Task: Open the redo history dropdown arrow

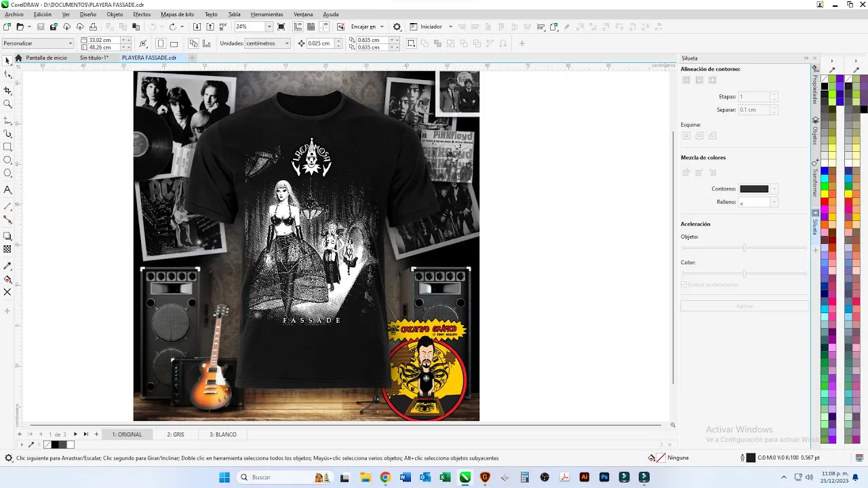Action: (182, 26)
